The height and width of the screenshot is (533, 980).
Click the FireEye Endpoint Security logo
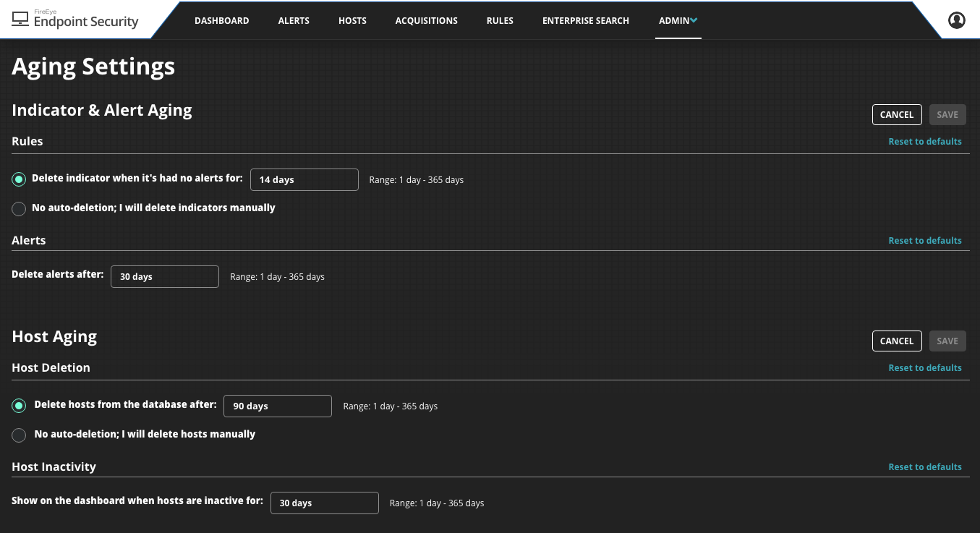(75, 20)
